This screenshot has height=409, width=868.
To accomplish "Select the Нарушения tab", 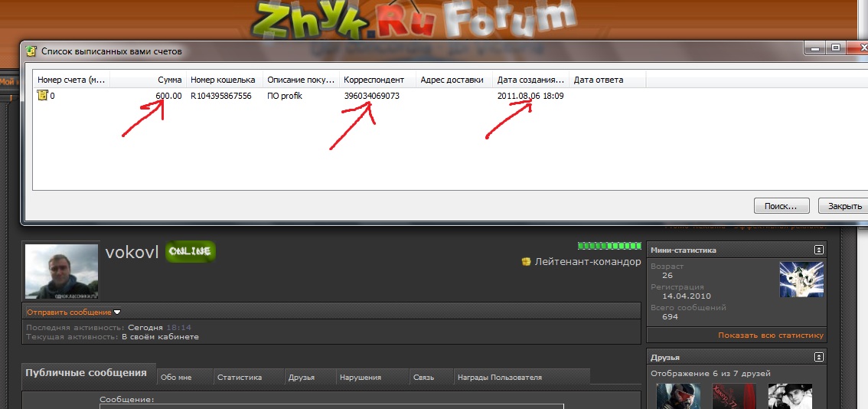I will pos(363,378).
